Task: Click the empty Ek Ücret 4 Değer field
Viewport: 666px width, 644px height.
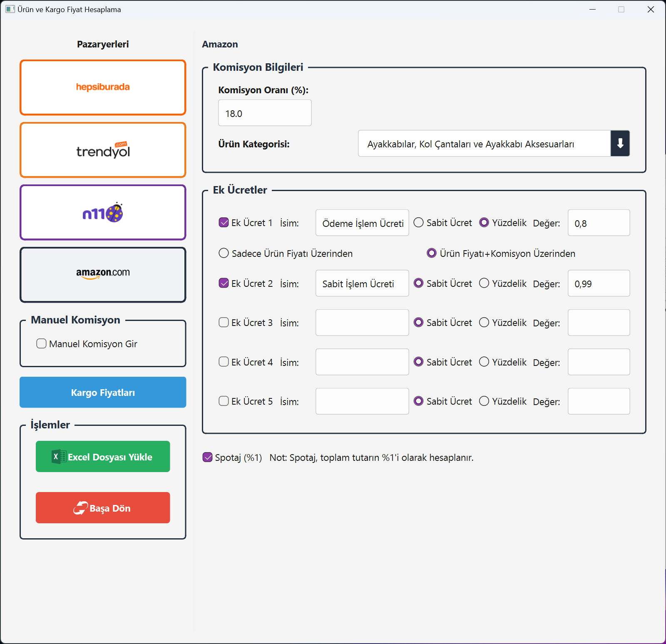Action: tap(599, 362)
